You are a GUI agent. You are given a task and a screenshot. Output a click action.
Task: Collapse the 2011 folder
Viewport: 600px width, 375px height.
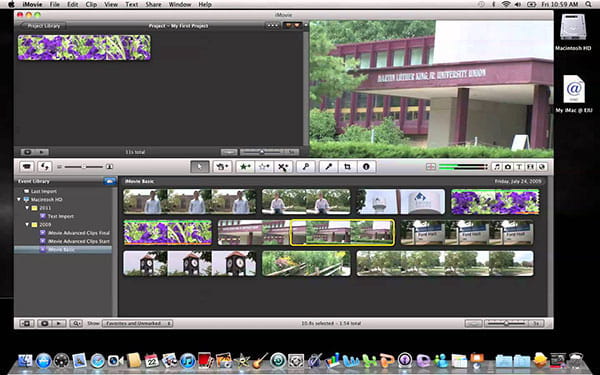pos(27,208)
